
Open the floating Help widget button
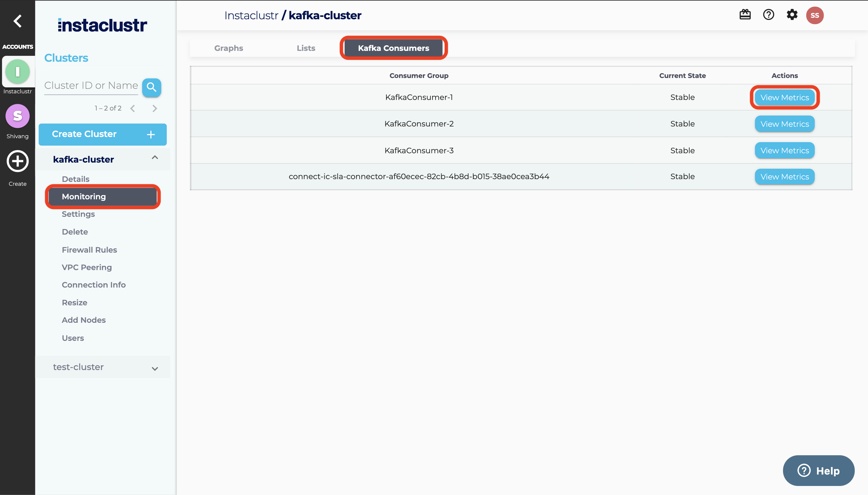point(818,471)
